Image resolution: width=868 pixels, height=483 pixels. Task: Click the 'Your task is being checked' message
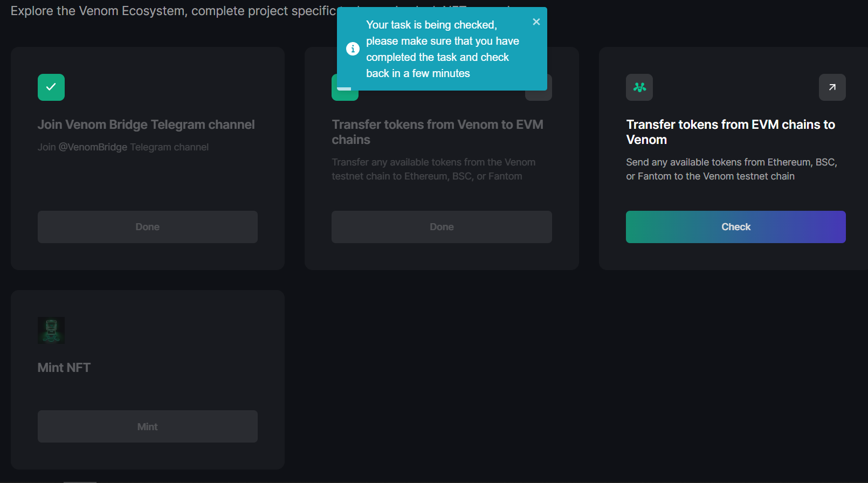pyautogui.click(x=443, y=49)
